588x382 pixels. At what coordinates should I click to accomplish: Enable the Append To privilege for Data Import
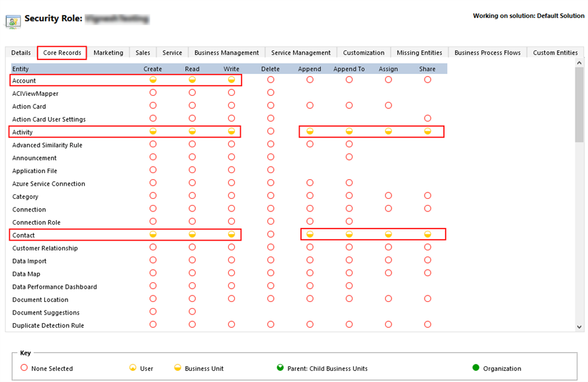[349, 260]
